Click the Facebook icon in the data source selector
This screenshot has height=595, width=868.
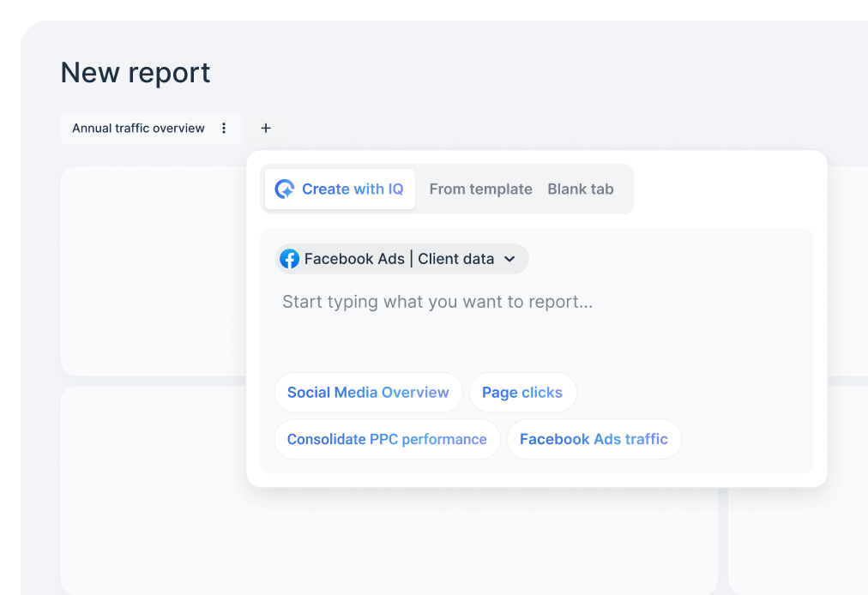[x=290, y=258]
